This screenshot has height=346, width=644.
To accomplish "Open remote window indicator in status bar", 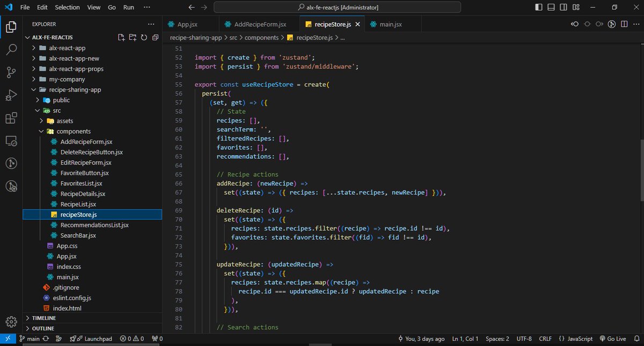I will pos(8,339).
